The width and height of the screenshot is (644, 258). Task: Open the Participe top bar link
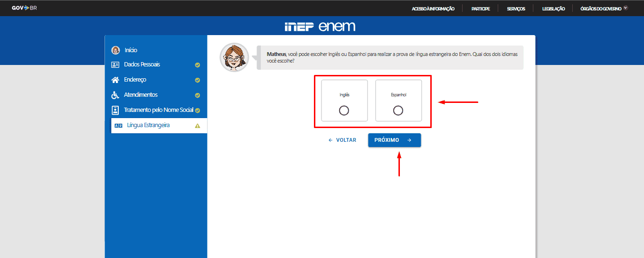tap(480, 9)
